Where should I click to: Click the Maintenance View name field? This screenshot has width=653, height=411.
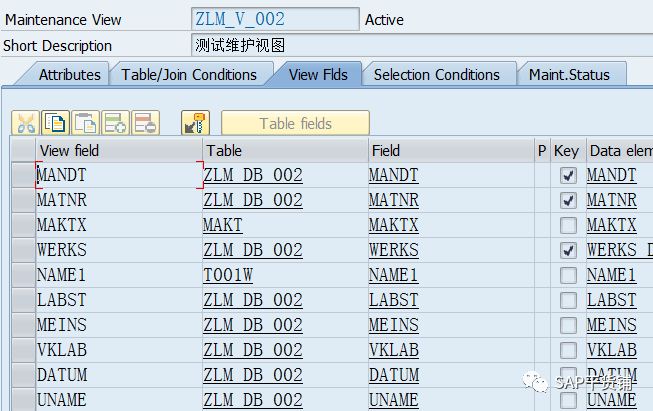(274, 19)
